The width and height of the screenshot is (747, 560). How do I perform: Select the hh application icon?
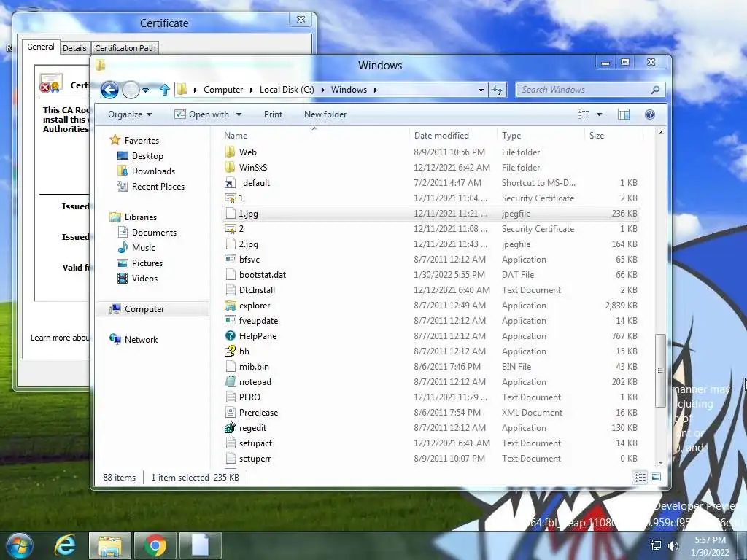tap(230, 351)
